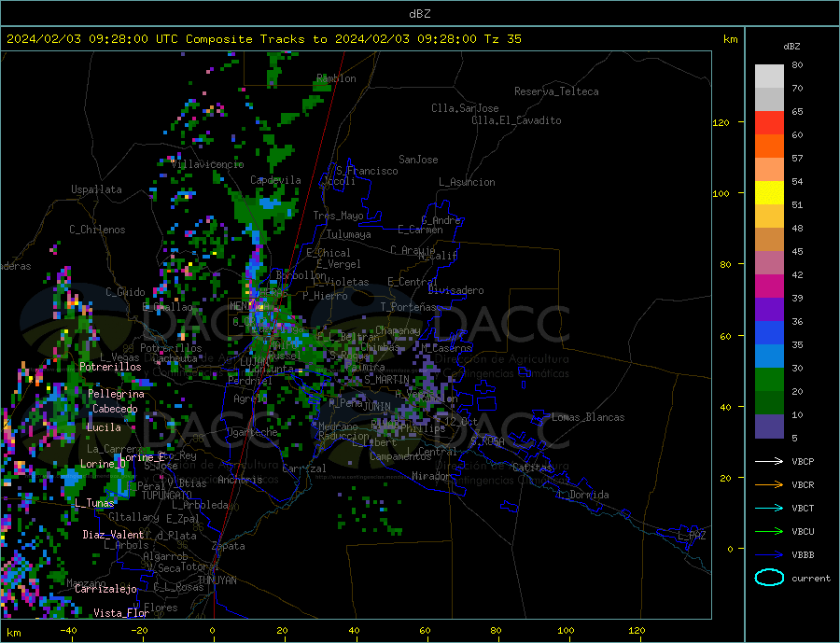Screen dimensions: 840x643
Task: Click the white Pellegrina station label
Action: [117, 395]
